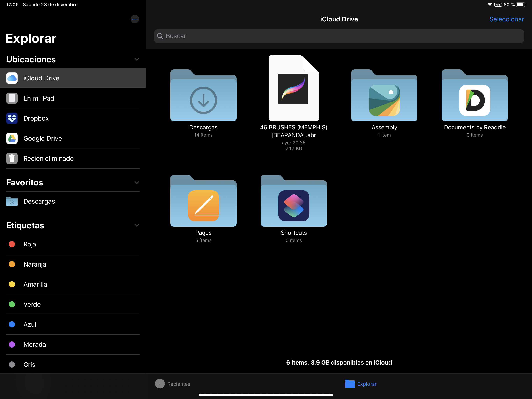
Task: Select the Verde tag
Action: click(x=73, y=304)
